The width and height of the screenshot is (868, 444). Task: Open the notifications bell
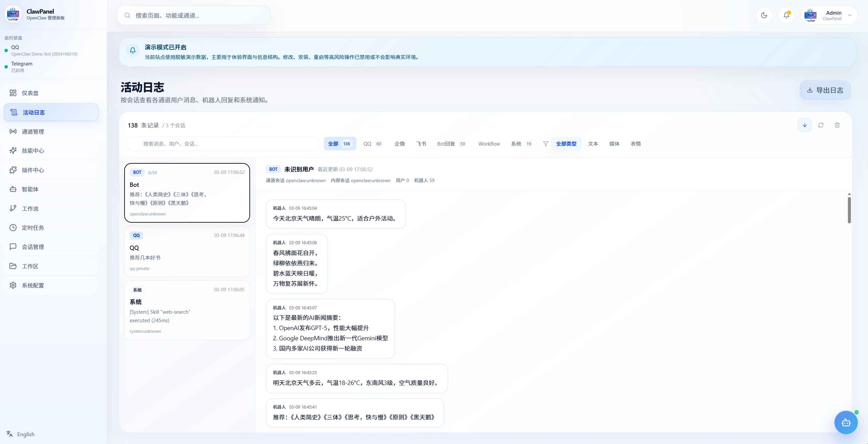pos(786,15)
